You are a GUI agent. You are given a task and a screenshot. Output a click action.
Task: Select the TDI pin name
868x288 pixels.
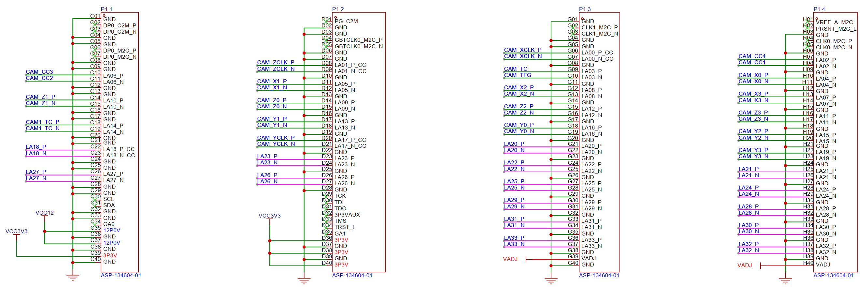pyautogui.click(x=339, y=202)
